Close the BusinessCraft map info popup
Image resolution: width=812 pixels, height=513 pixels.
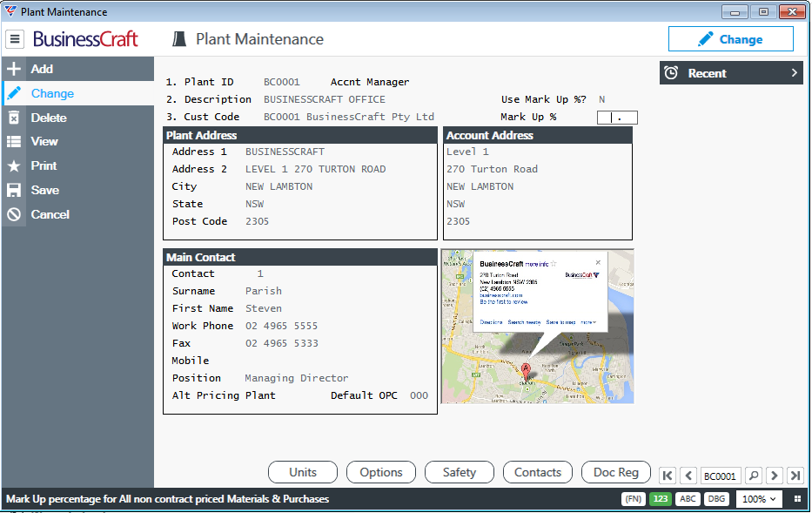tap(598, 263)
